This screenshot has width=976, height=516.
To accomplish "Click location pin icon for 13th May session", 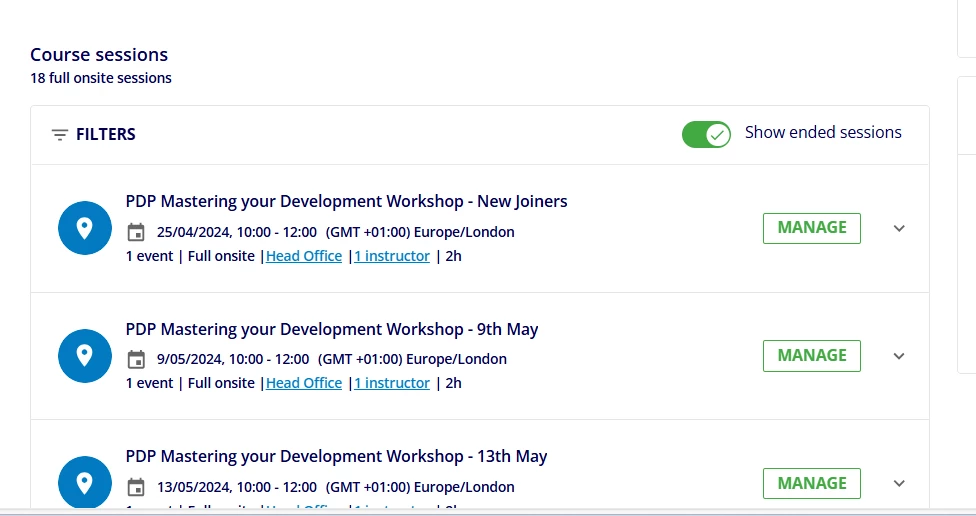I will 85,483.
